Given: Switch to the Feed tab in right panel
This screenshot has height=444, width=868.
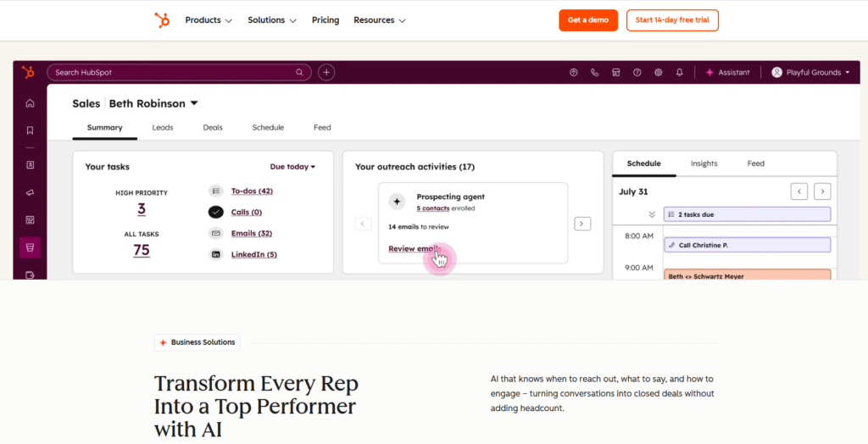Looking at the screenshot, I should click(755, 164).
